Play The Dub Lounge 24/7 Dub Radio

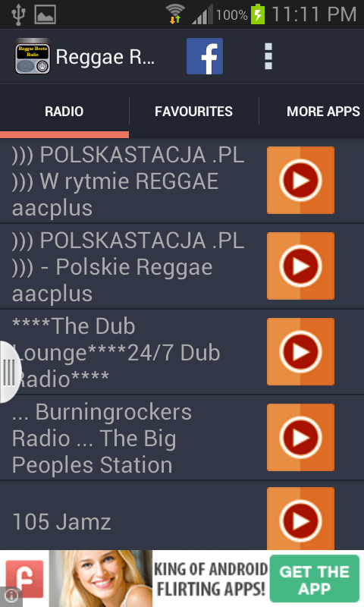coord(300,351)
